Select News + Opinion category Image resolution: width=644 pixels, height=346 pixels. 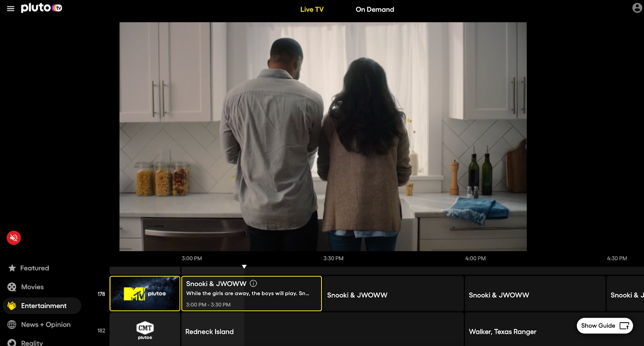(x=46, y=325)
